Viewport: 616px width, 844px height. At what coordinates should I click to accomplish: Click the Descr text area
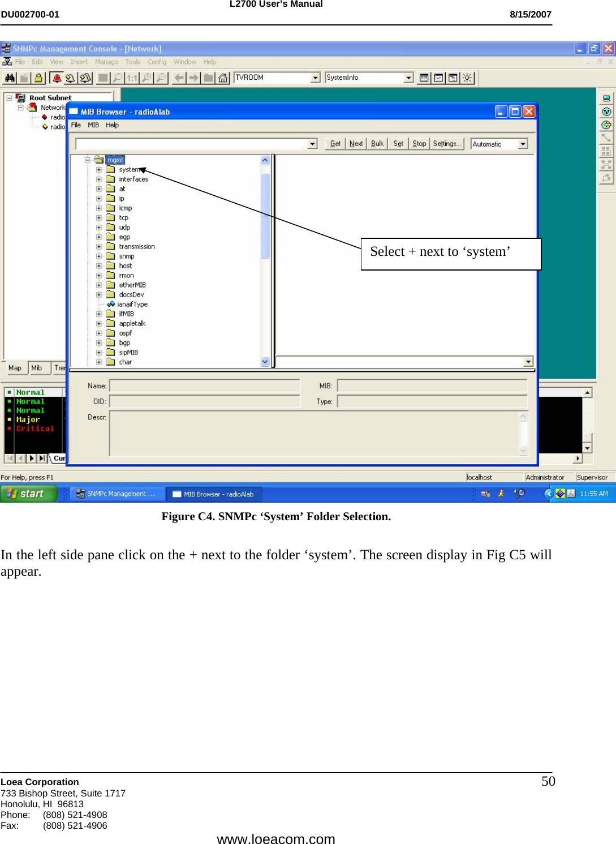click(x=318, y=434)
